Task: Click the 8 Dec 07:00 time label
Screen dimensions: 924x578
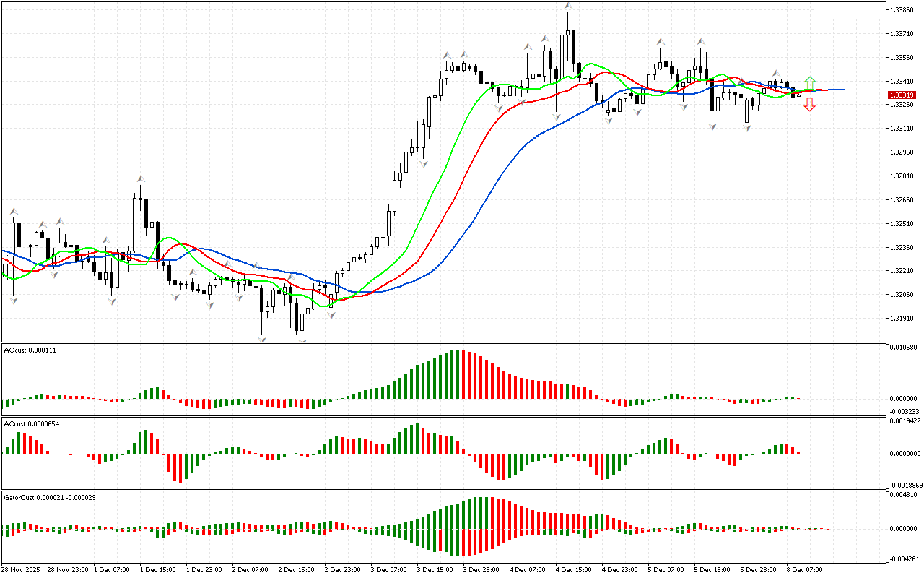Action: click(x=803, y=569)
